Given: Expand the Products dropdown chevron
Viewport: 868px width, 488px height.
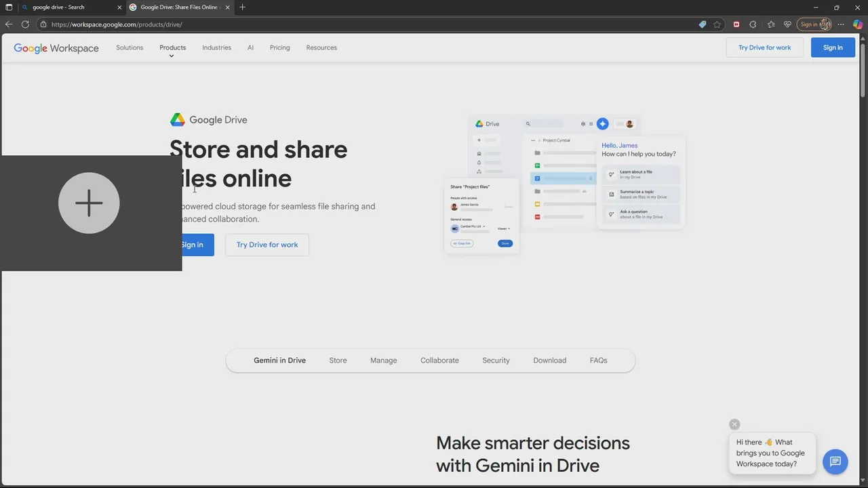Looking at the screenshot, I should (x=172, y=56).
